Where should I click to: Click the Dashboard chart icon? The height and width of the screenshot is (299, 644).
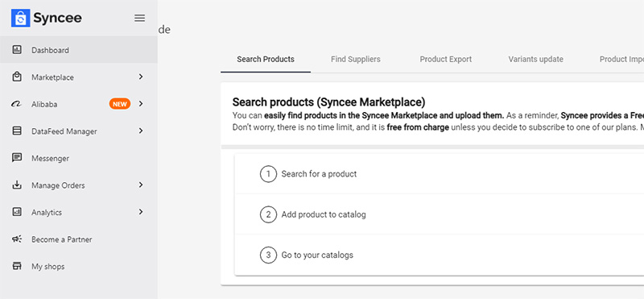tap(17, 50)
